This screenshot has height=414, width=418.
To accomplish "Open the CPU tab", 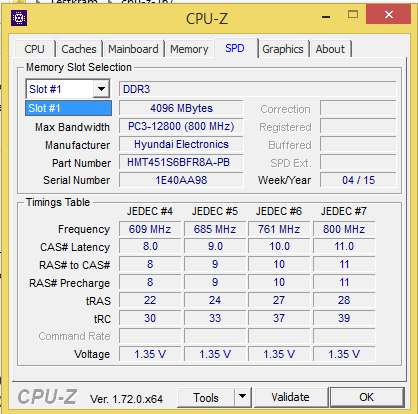I will (34, 49).
